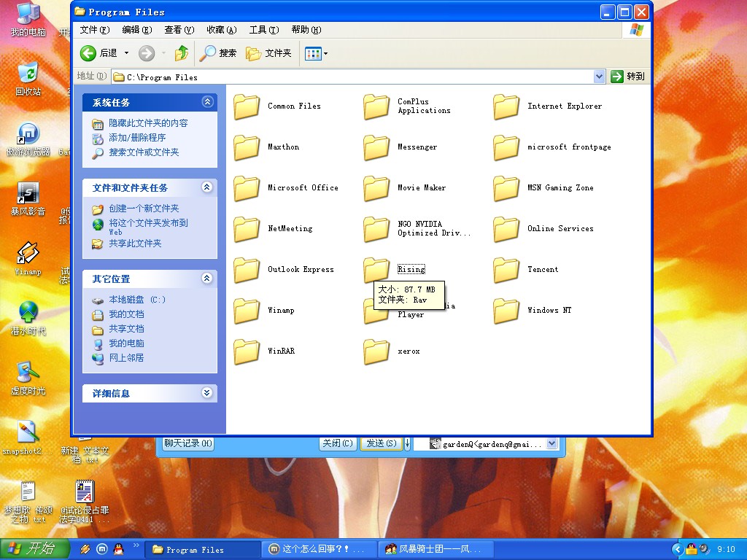
Task: Select the Rising folder icon
Action: pyautogui.click(x=376, y=268)
